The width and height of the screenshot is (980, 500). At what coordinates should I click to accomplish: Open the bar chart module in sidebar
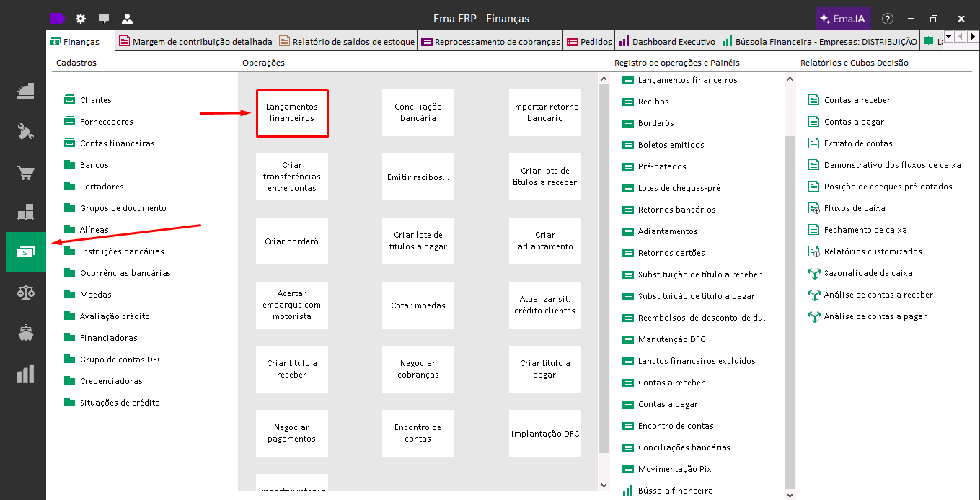point(26,373)
